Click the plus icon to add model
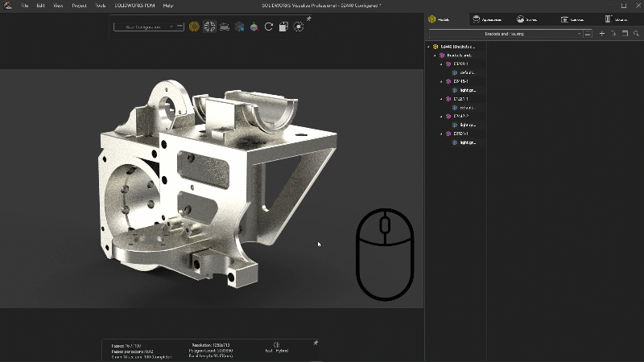Viewport: 644px width, 362px height. tap(601, 34)
